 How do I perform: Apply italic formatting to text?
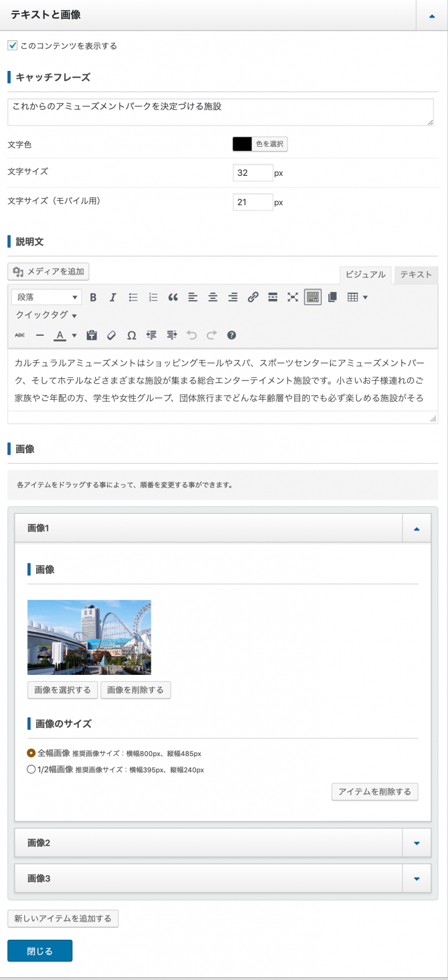click(x=113, y=297)
